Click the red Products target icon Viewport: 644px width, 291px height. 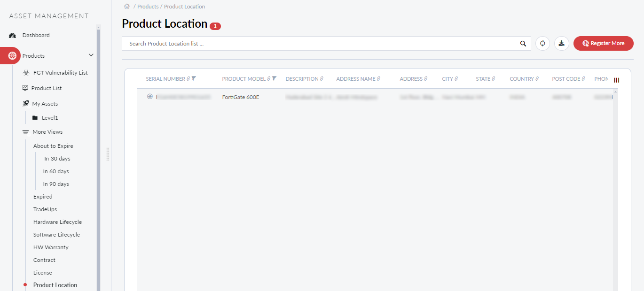click(13, 55)
